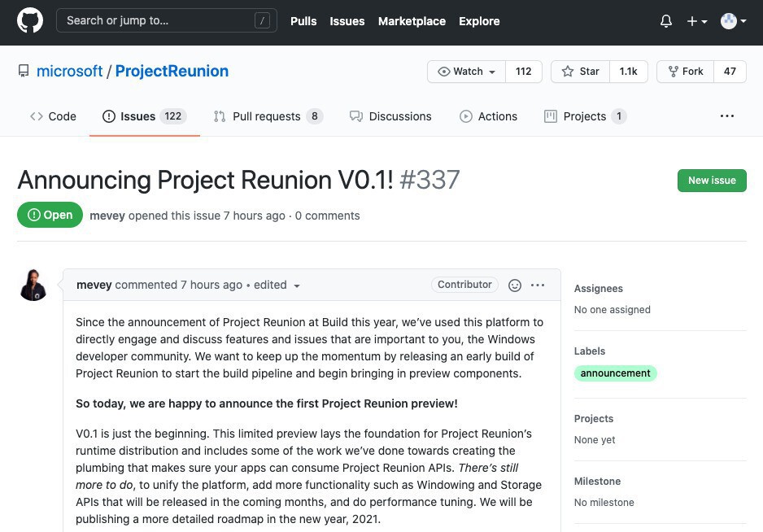This screenshot has height=532, width=763.
Task: Open the repository overflow menu (three dots)
Action: 727,116
